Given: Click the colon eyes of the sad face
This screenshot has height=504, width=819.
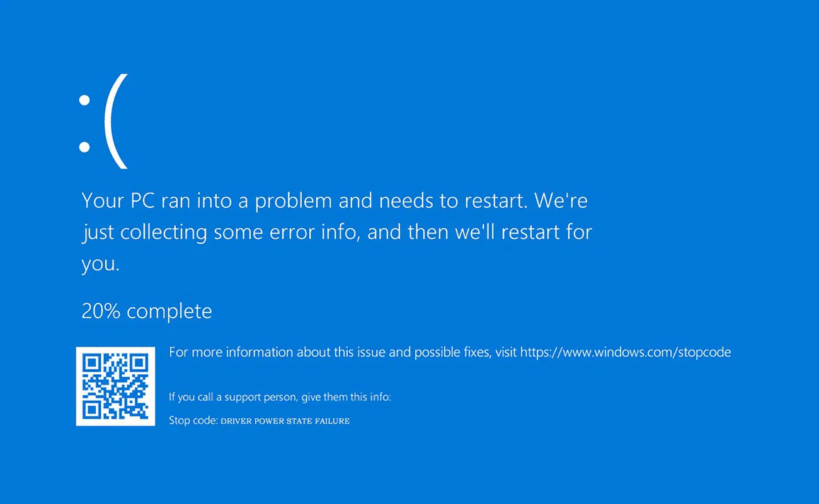Looking at the screenshot, I should pos(84,122).
